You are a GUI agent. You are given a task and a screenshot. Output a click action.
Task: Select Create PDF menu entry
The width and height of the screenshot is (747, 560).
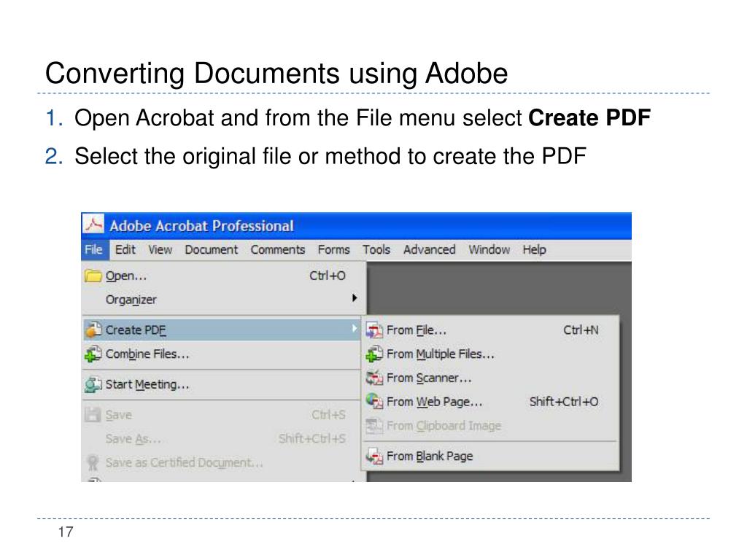[222, 330]
